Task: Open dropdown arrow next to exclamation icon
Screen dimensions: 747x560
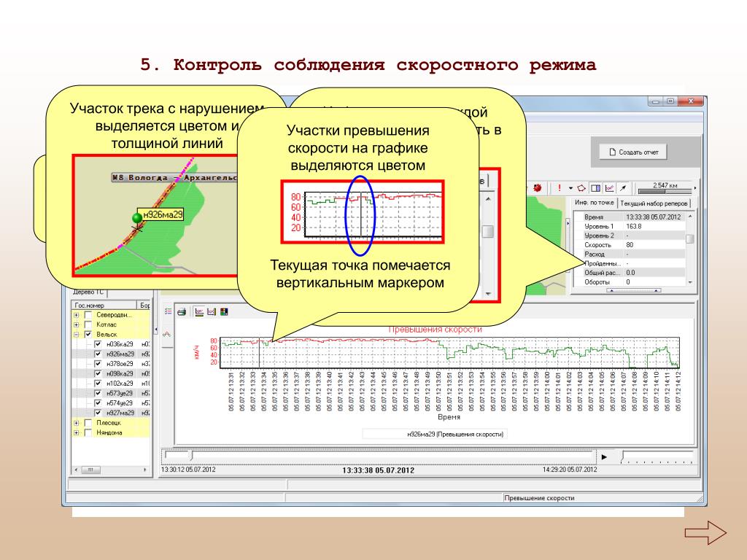Action: click(570, 188)
